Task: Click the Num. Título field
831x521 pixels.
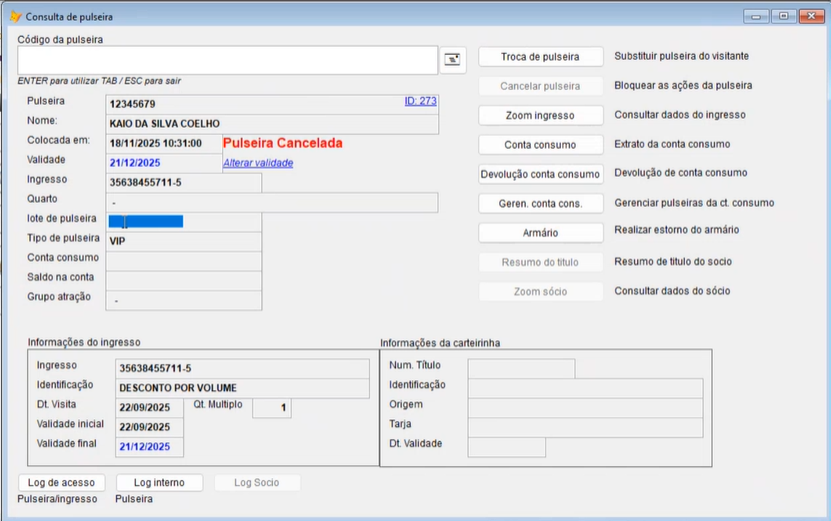Action: [521, 369]
